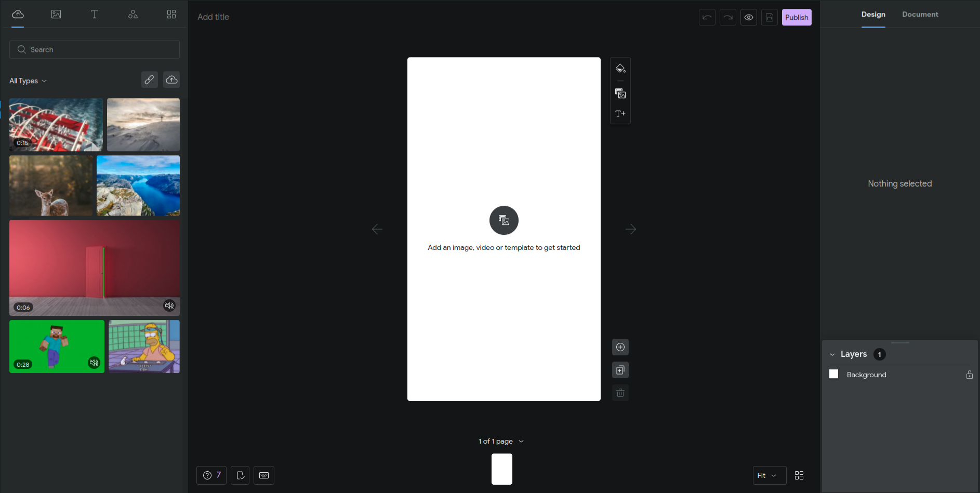
Task: Select the background fill tool on canvas toolbar
Action: (x=620, y=68)
